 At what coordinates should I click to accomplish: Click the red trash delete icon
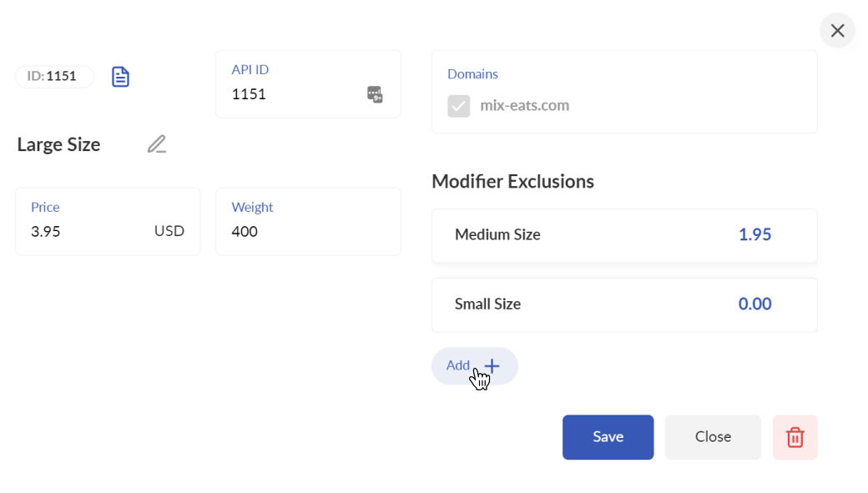point(795,437)
